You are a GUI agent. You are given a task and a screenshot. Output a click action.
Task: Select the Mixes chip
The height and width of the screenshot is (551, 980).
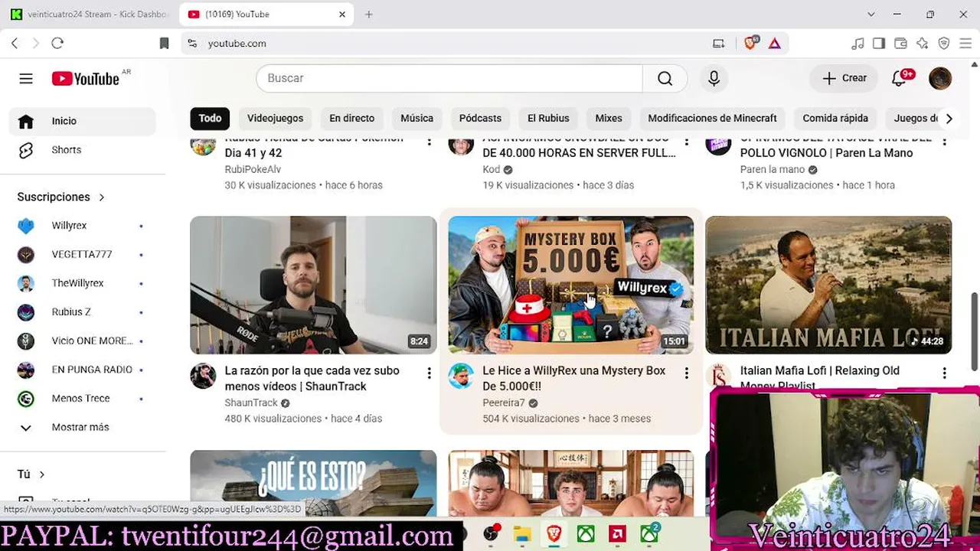pos(609,119)
